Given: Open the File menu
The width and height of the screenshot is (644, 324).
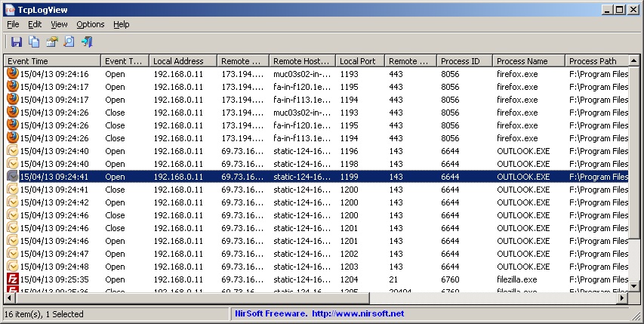Looking at the screenshot, I should [13, 24].
